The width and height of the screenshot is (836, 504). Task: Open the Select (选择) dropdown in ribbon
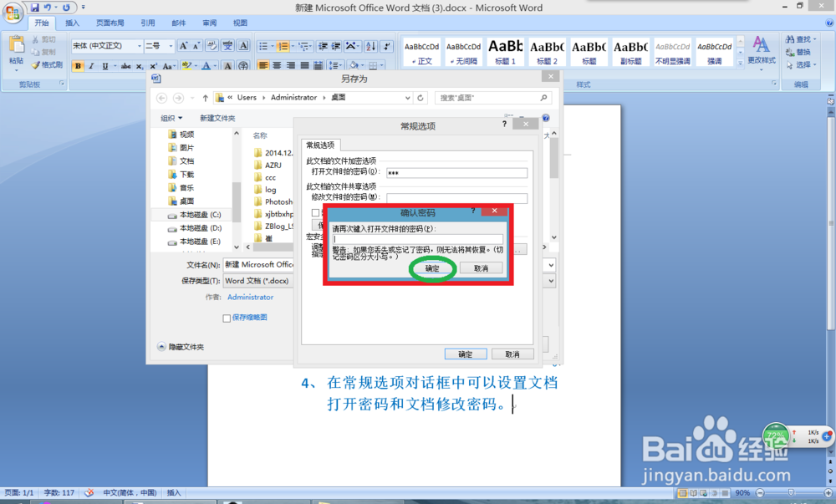pos(802,65)
